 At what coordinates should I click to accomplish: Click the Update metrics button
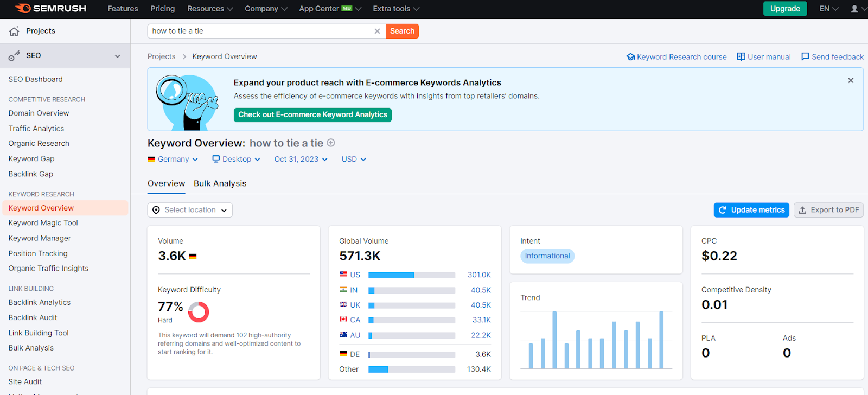tap(751, 210)
